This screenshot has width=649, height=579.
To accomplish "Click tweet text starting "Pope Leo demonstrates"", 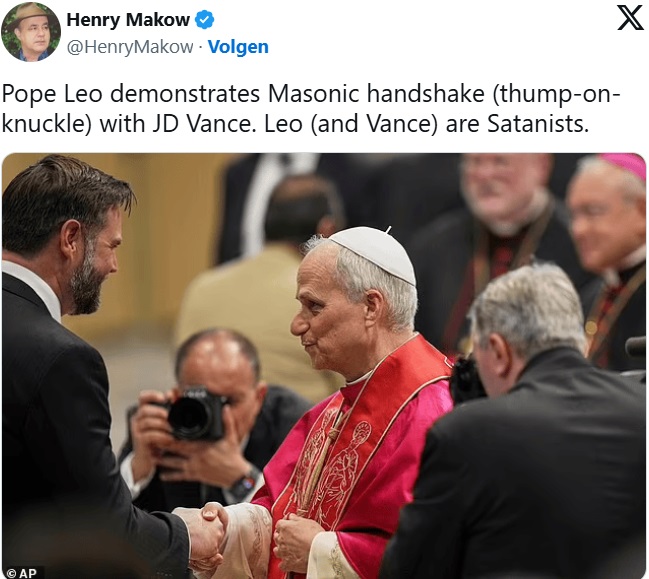I will [x=311, y=108].
